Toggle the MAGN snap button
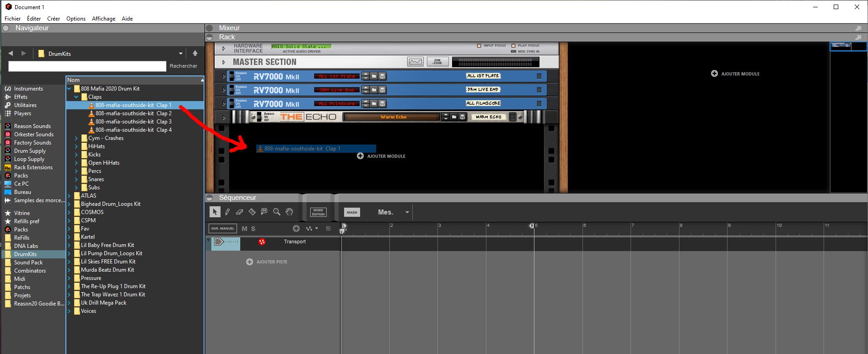Screen dimensions: 868x354 [352, 212]
